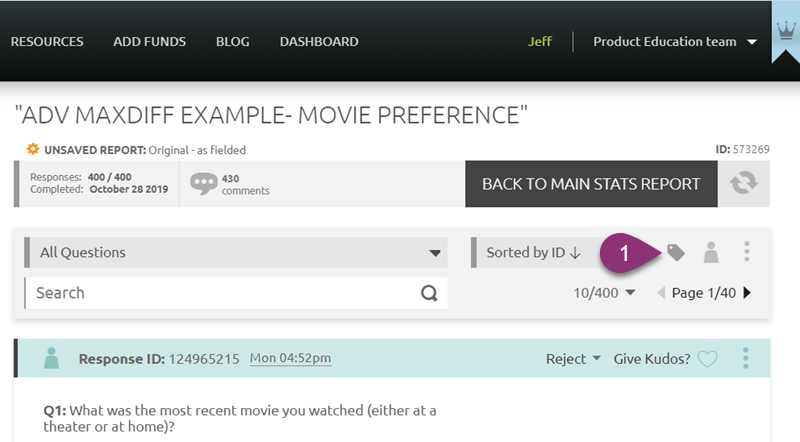Open the Sorted by ID dropdown

tap(532, 253)
